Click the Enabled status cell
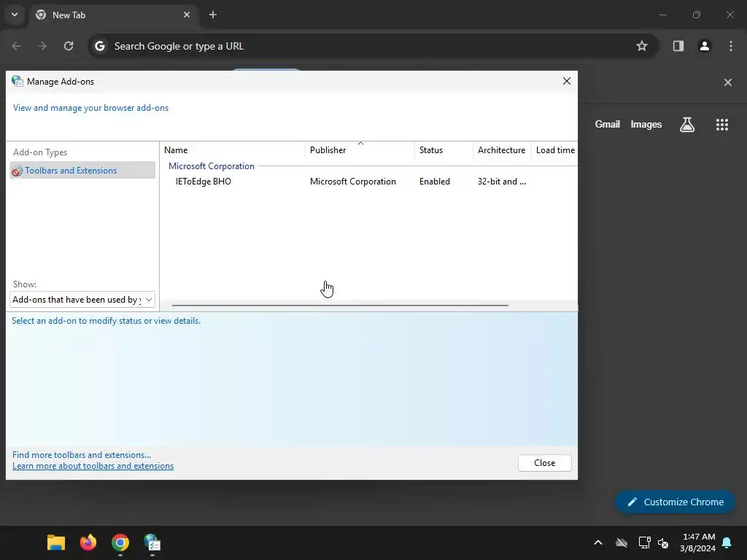Viewport: 747px width, 560px height. [x=435, y=182]
